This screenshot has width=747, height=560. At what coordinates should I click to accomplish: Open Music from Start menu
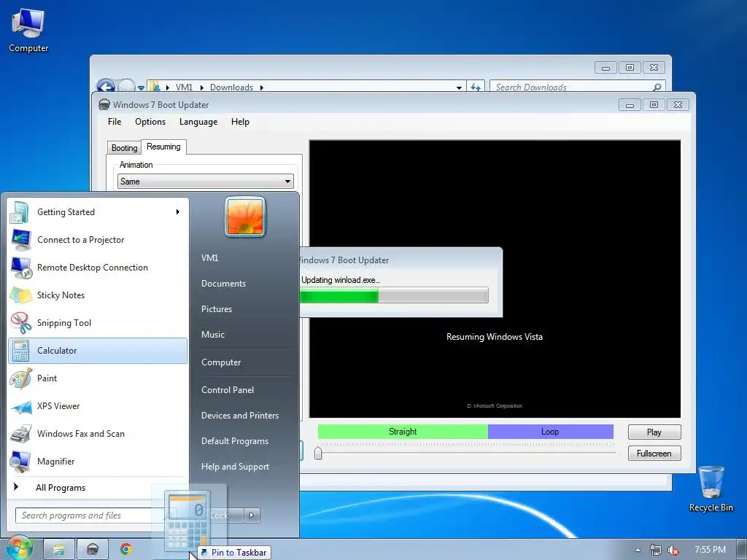212,334
